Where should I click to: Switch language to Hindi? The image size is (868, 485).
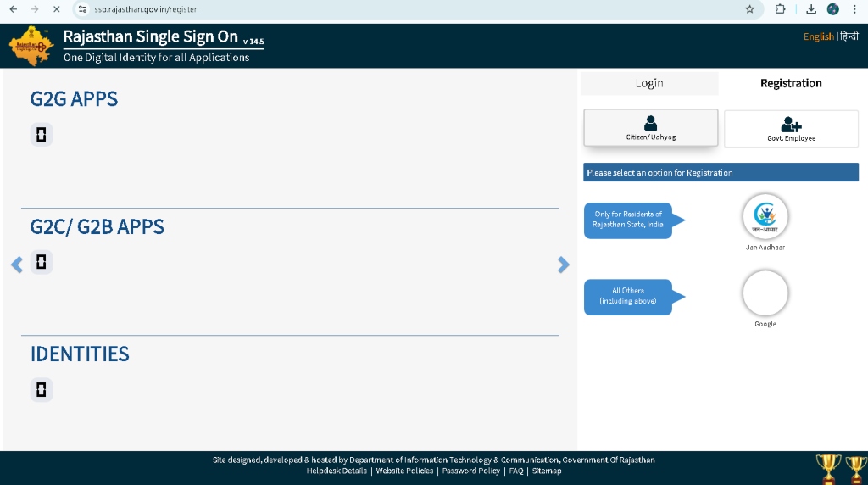[849, 36]
